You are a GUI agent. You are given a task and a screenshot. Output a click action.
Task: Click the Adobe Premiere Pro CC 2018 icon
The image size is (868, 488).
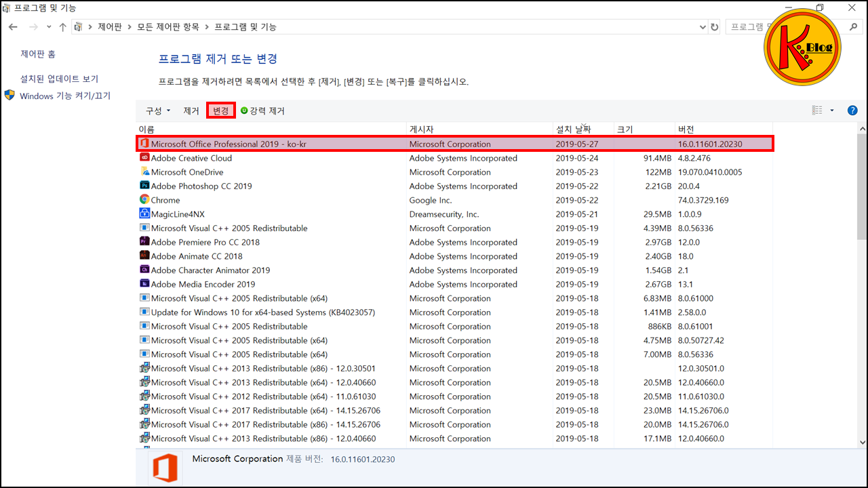pyautogui.click(x=144, y=242)
